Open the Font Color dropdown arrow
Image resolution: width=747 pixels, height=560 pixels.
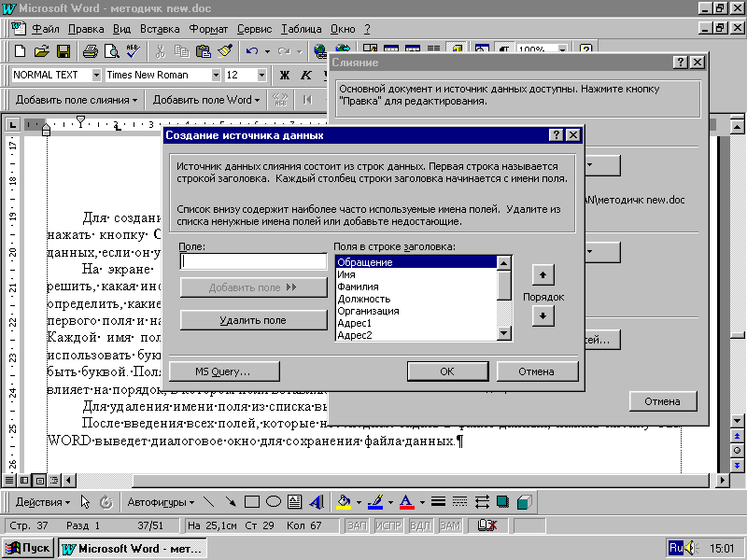click(x=422, y=502)
